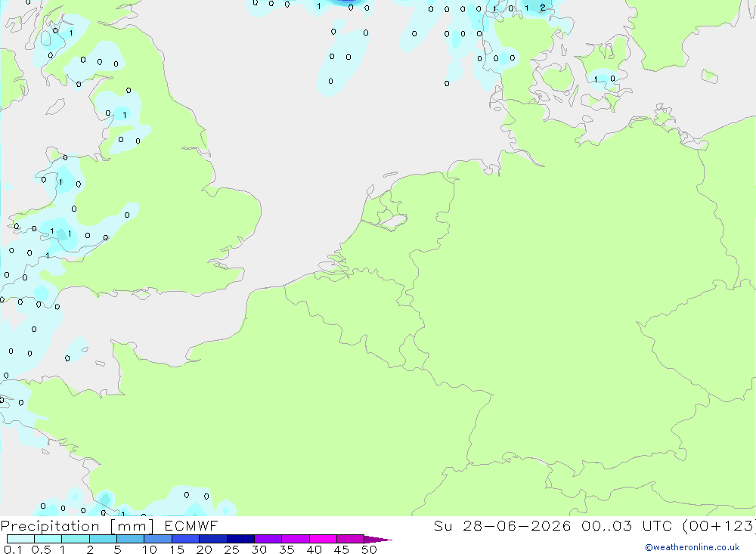Image resolution: width=756 pixels, height=554 pixels.
Task: Click the legend value '30'
Action: (x=259, y=549)
